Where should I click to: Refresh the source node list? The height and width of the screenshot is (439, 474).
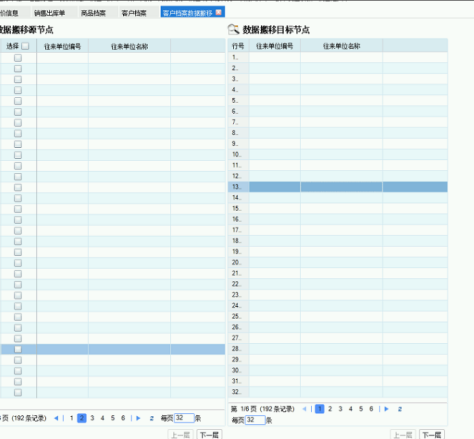coord(152,418)
